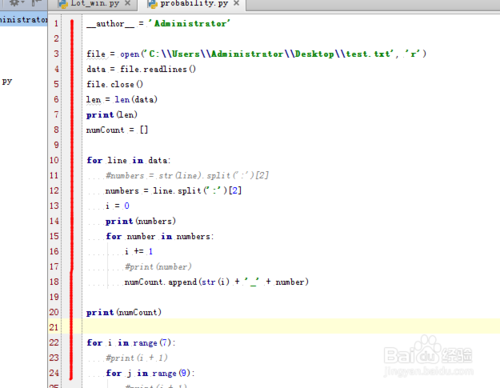Viewport: 500px width, 388px height.
Task: Click line number 1 in the gutter
Action: coord(56,23)
